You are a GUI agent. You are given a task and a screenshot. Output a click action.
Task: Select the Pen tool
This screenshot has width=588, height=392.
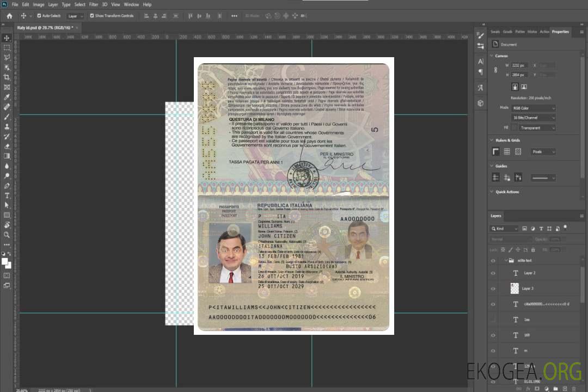7,186
